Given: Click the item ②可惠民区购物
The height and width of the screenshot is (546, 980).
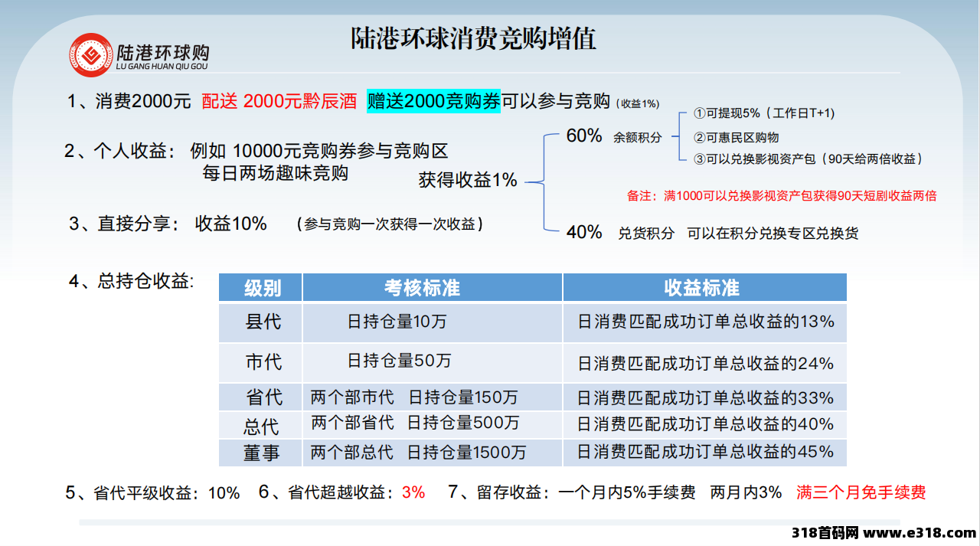Looking at the screenshot, I should click(736, 138).
